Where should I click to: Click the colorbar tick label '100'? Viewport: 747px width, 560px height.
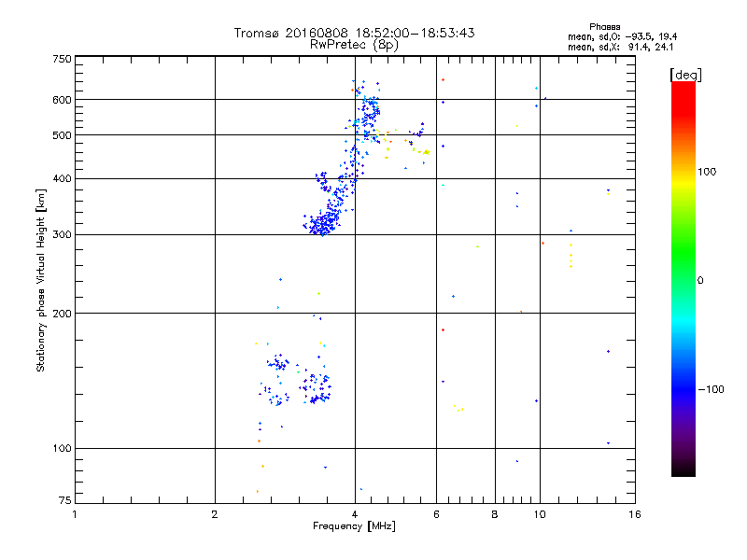[707, 172]
